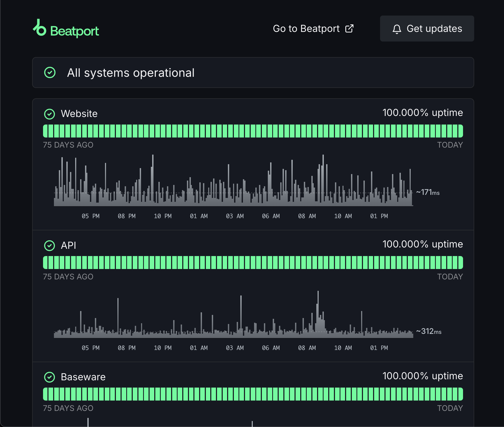Click the 06 AM label on API chart

coord(271,348)
